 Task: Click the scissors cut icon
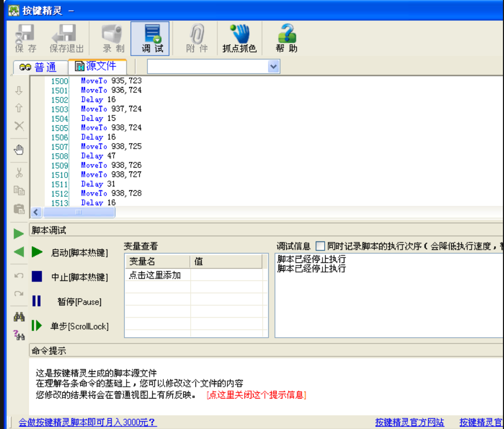click(x=19, y=173)
